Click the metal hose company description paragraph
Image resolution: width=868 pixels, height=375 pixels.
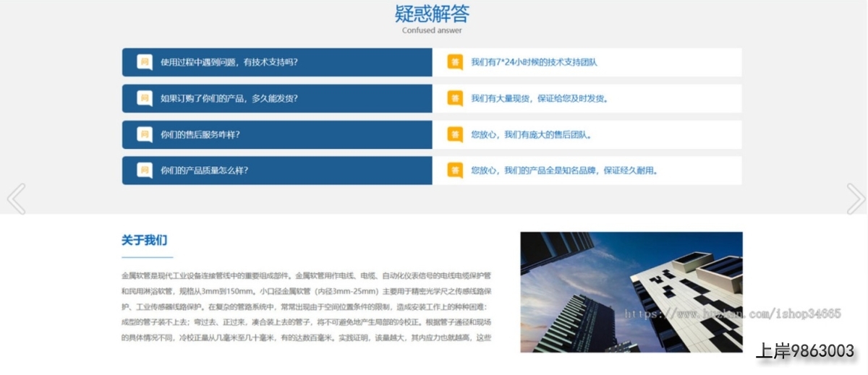(307, 306)
